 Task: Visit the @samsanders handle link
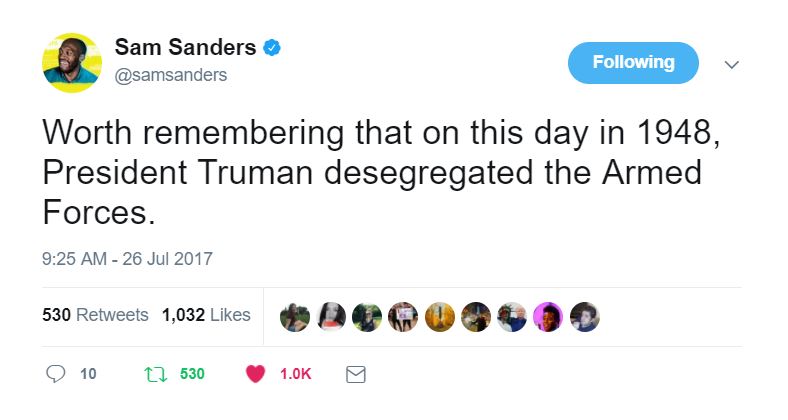coord(171,75)
